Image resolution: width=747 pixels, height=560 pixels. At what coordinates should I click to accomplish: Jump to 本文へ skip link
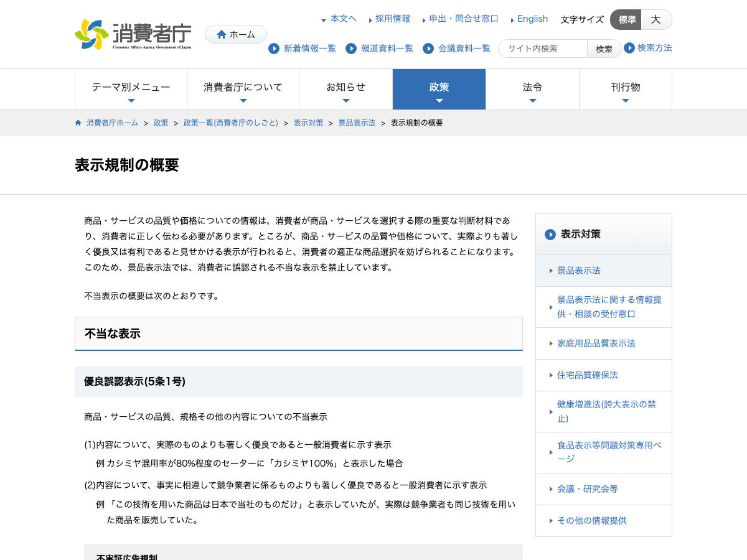[343, 19]
